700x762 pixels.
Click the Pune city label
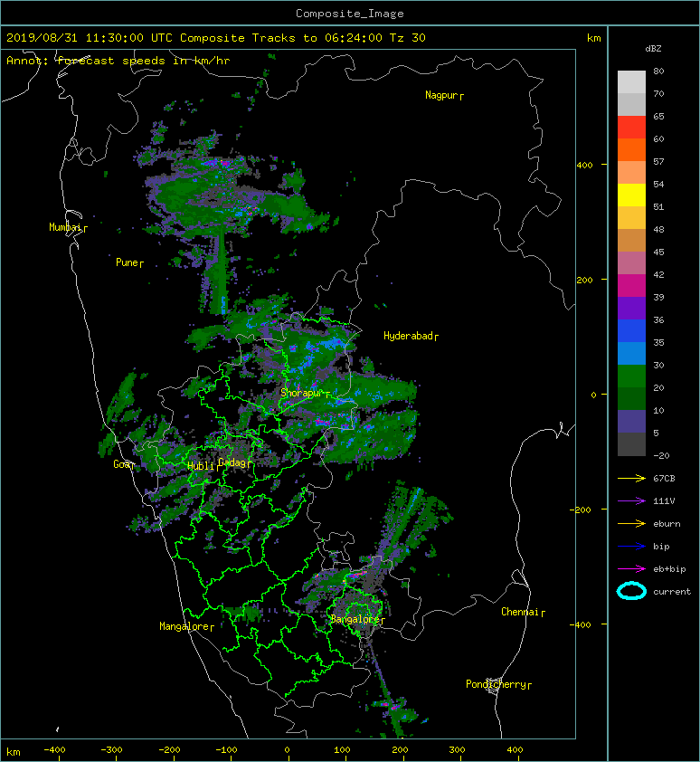(x=127, y=262)
